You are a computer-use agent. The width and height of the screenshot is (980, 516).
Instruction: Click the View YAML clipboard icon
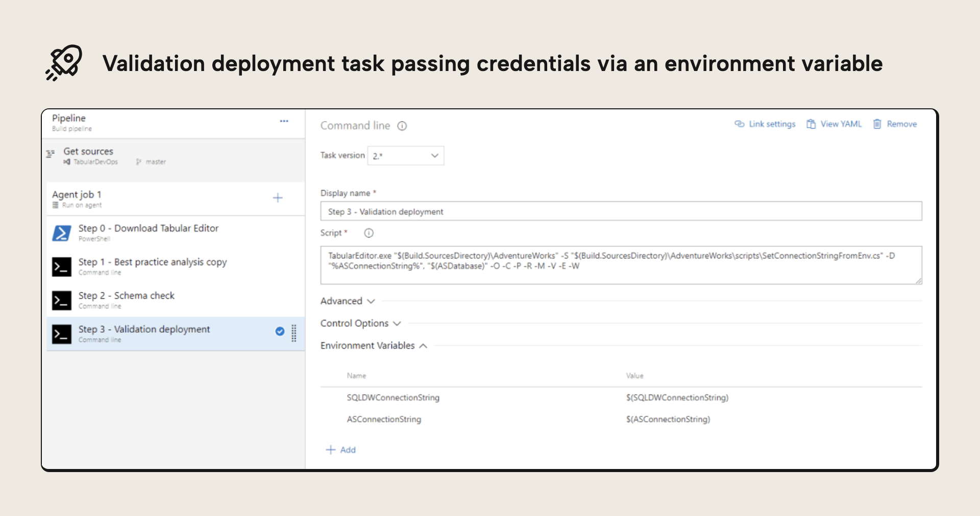811,124
